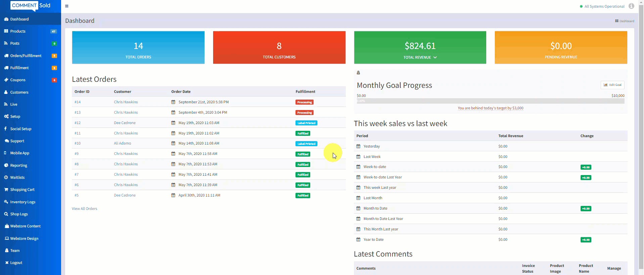Click calendar icon in the Yesterday row
644x275 pixels.
(358, 146)
